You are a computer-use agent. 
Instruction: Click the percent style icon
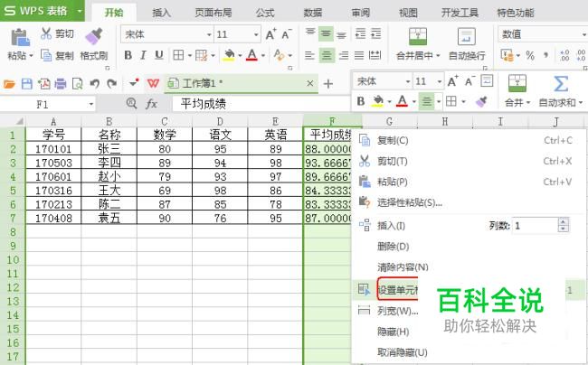[x=530, y=55]
